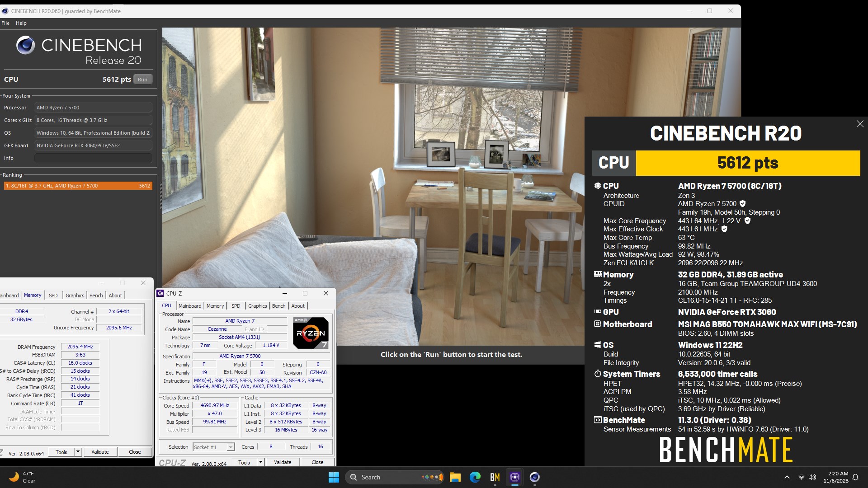
Task: Select the top ranking entry AMD Ryzen 7 5700
Action: click(x=78, y=186)
